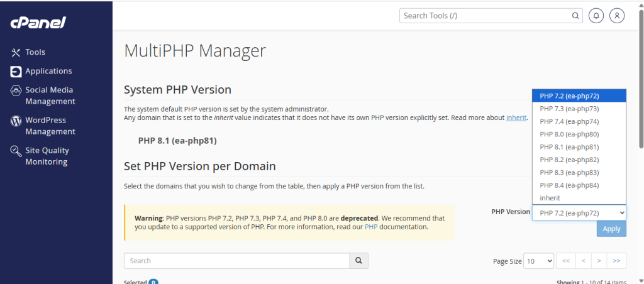This screenshot has width=644, height=284.
Task: Select PHP 8.1 (ea-php81) option
Action: click(x=569, y=147)
